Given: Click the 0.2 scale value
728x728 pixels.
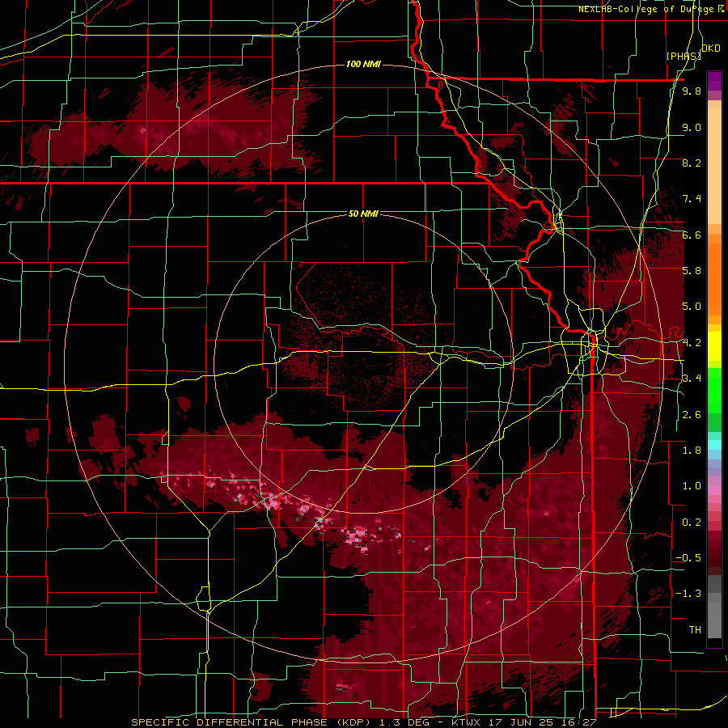Looking at the screenshot, I should coord(692,523).
